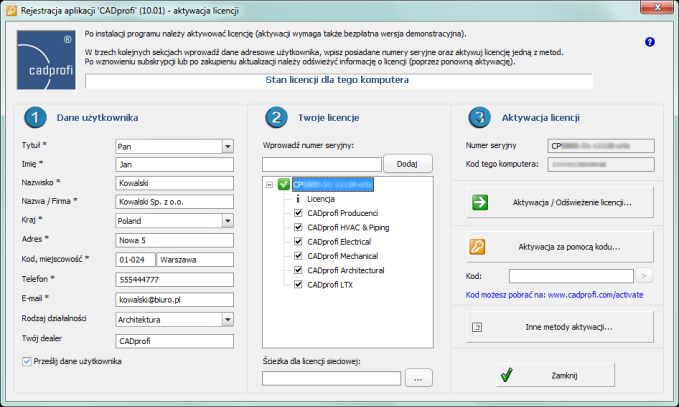
Task: Uncheck CADprofi Architectural module
Action: point(298,270)
